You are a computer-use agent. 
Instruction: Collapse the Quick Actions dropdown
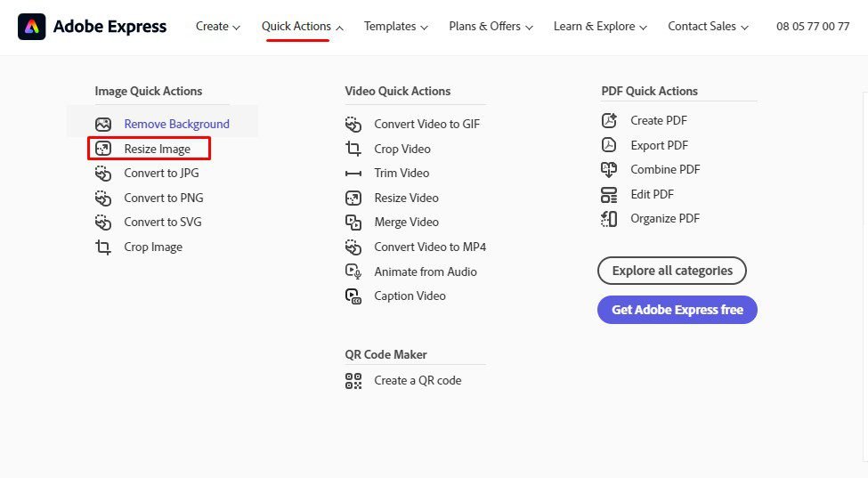point(303,27)
